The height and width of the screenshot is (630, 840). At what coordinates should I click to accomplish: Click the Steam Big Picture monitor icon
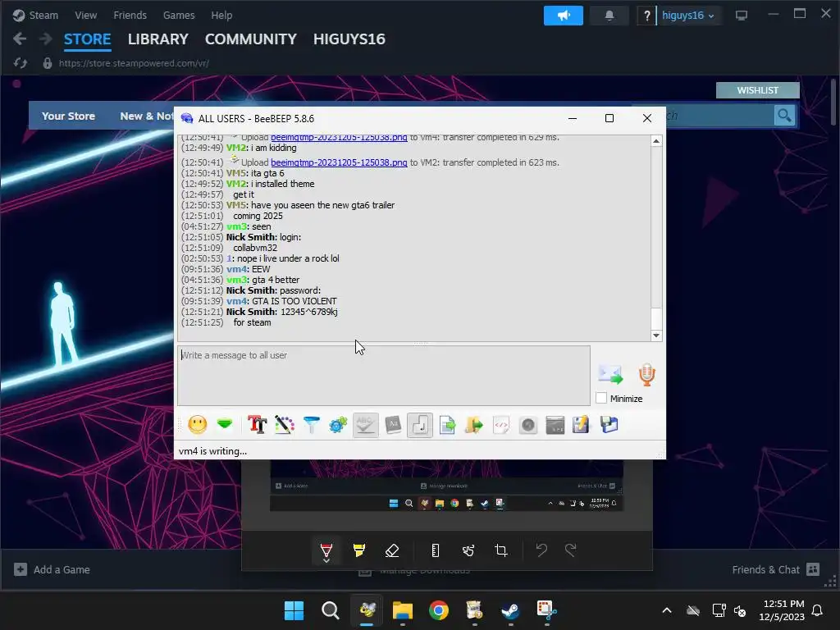coord(742,16)
